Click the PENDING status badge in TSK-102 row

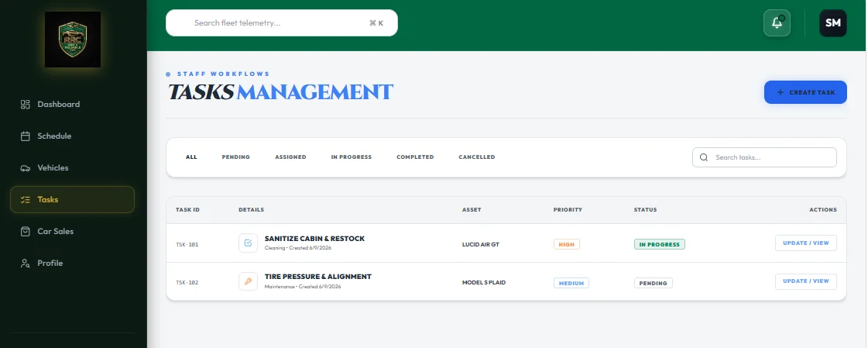click(654, 283)
